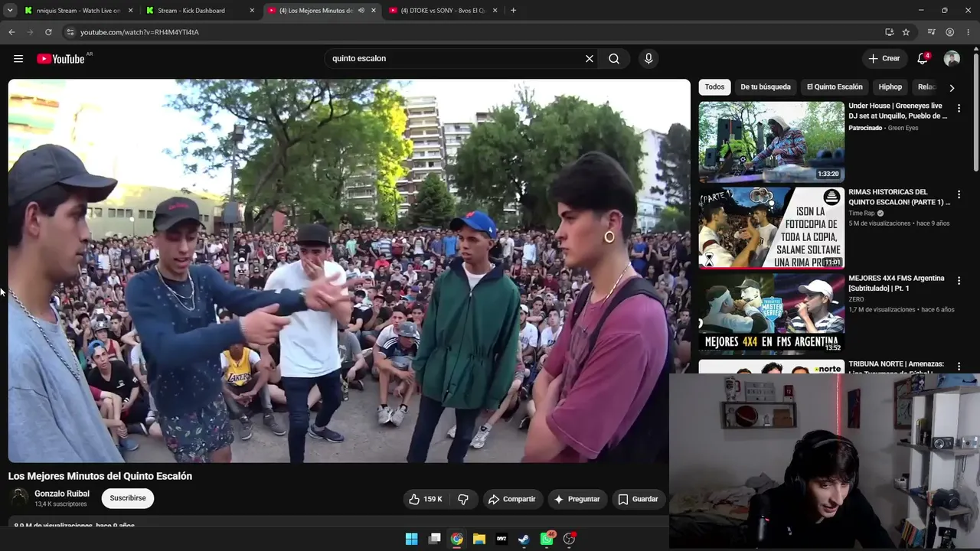Open the Under House Greeneyes video title
The width and height of the screenshot is (980, 551).
pyautogui.click(x=898, y=111)
